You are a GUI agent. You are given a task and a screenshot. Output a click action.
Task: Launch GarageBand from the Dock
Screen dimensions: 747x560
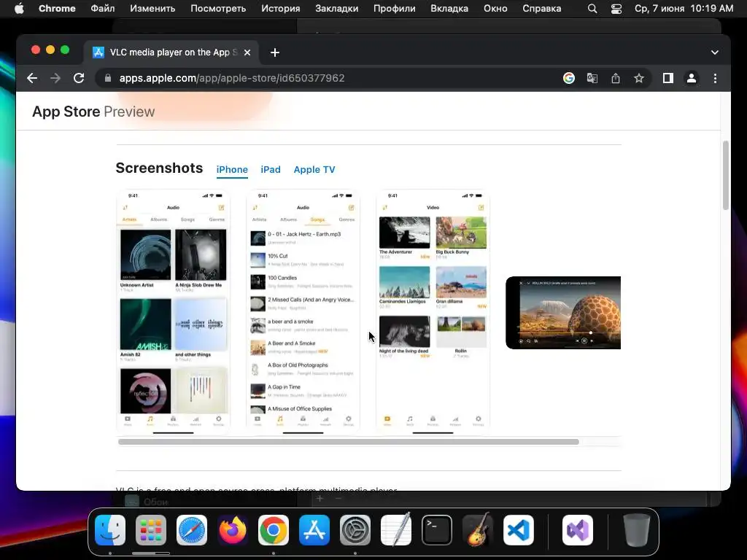(478, 529)
